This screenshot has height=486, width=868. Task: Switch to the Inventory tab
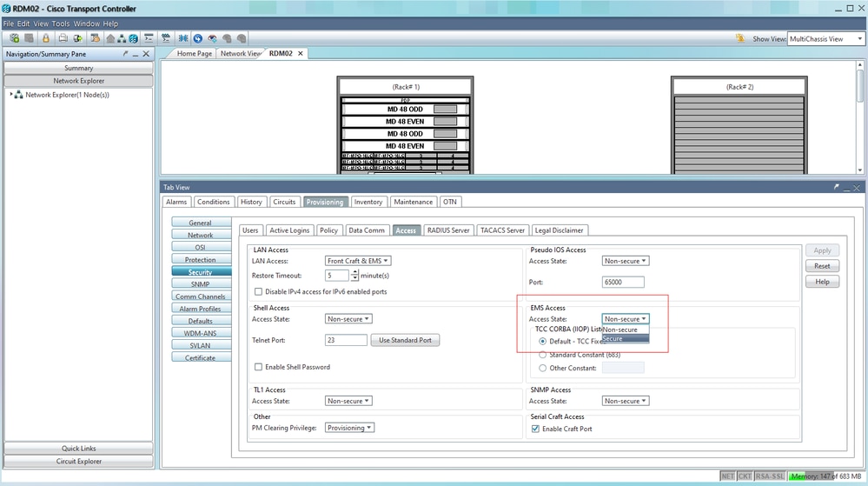368,203
